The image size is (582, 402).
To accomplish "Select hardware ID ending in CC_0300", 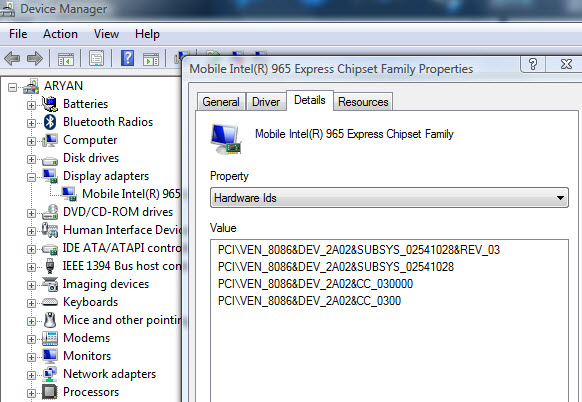I will tap(309, 301).
